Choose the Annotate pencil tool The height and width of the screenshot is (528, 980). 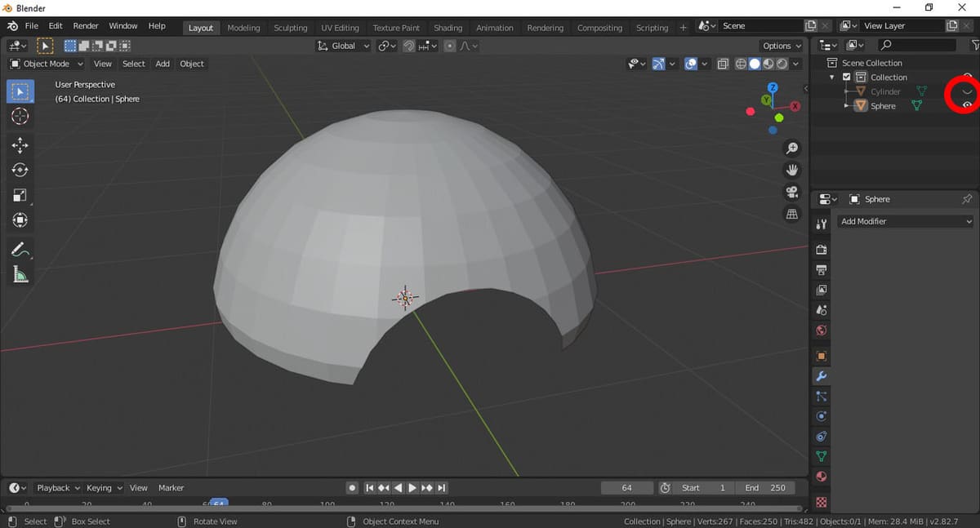pos(20,250)
